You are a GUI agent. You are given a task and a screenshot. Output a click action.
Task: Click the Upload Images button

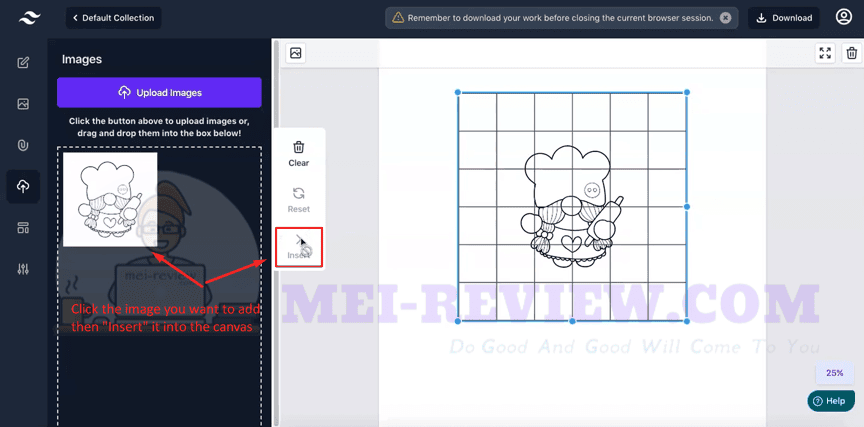coord(159,93)
